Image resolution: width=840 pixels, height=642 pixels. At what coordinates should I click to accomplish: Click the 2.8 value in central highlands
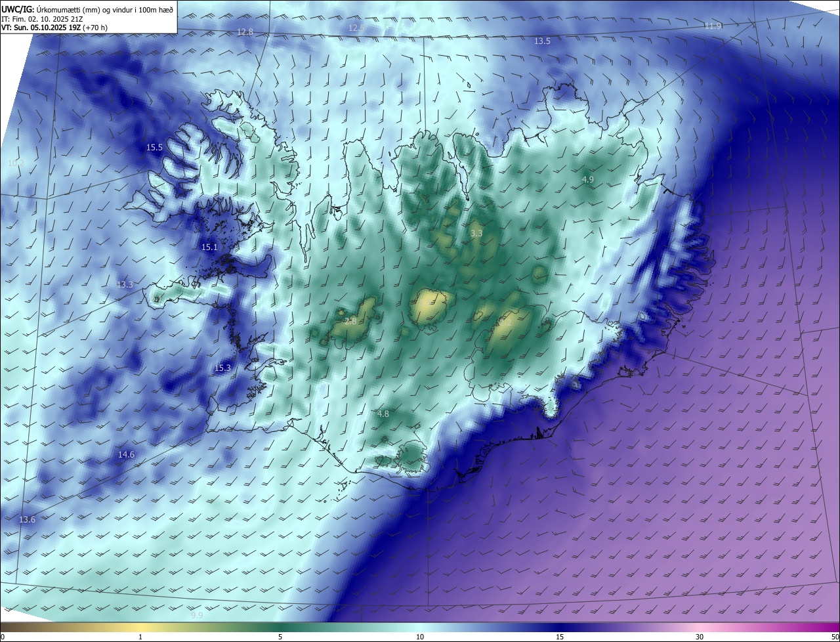point(350,322)
